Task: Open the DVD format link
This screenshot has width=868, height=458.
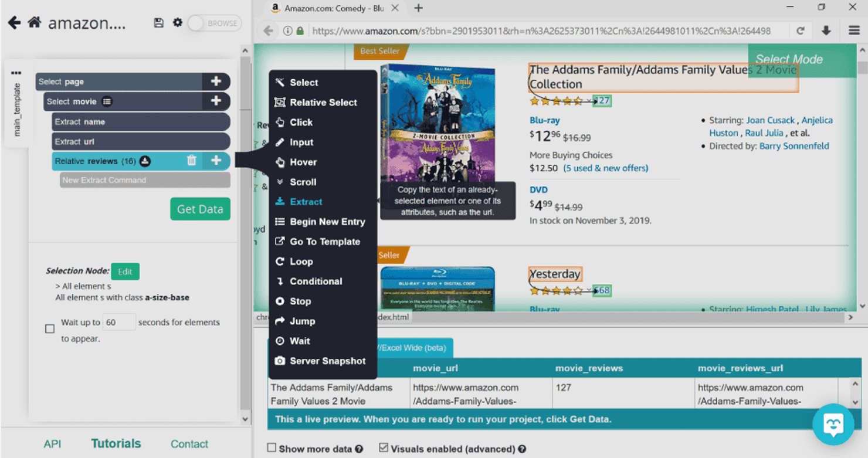Action: point(538,190)
